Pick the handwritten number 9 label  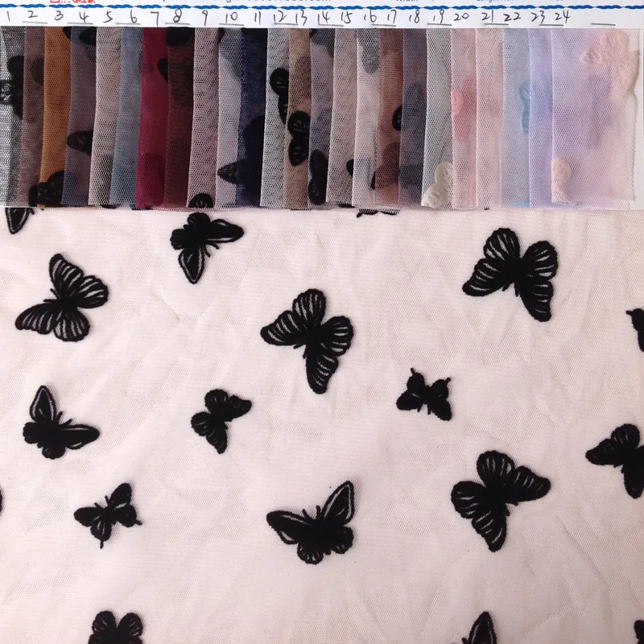click(204, 18)
